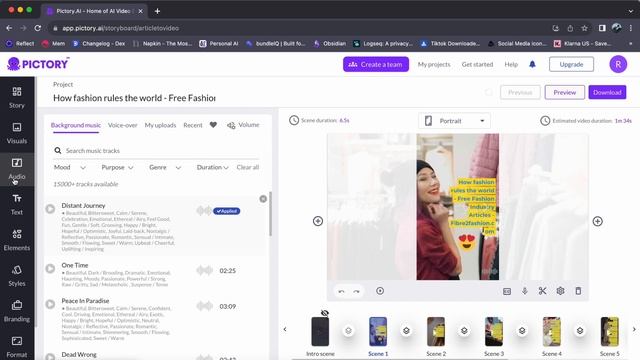Click the Search music tracks field

(x=156, y=151)
